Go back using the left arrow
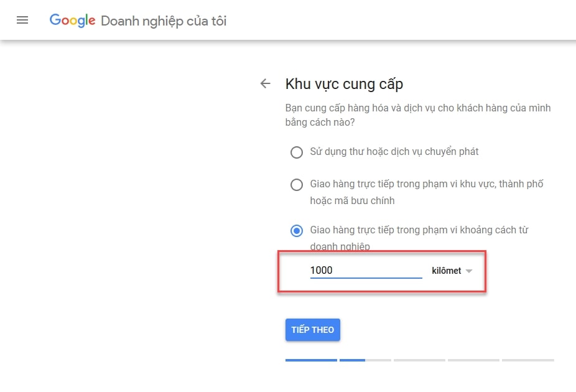Screen dimensions: 576x392 [265, 84]
